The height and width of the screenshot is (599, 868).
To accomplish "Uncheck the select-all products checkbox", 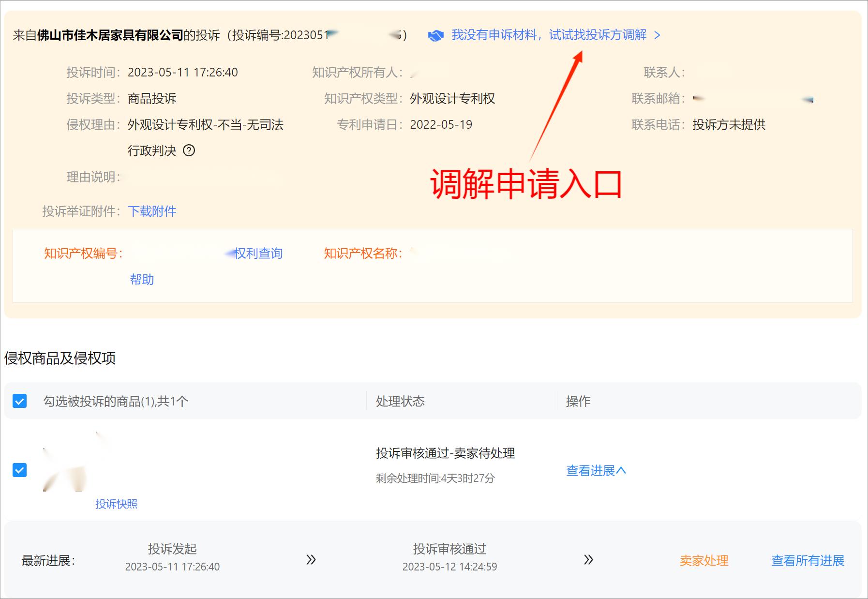I will (19, 401).
